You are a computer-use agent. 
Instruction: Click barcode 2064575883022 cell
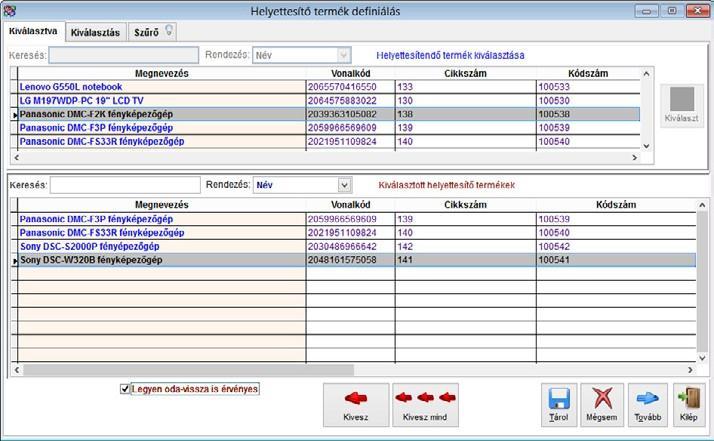pos(351,101)
